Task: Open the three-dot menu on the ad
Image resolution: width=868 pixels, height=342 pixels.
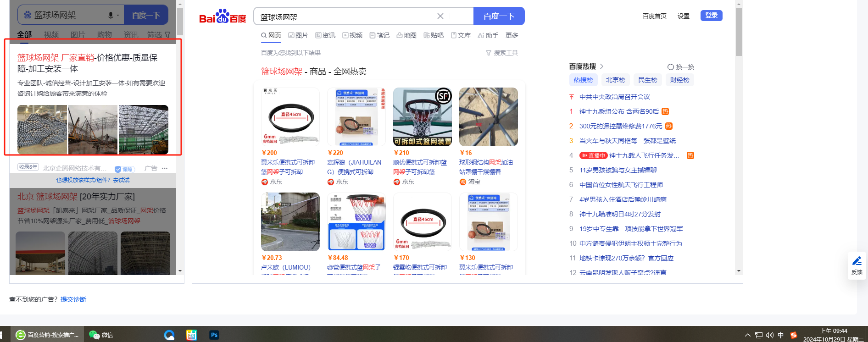Action: 165,168
